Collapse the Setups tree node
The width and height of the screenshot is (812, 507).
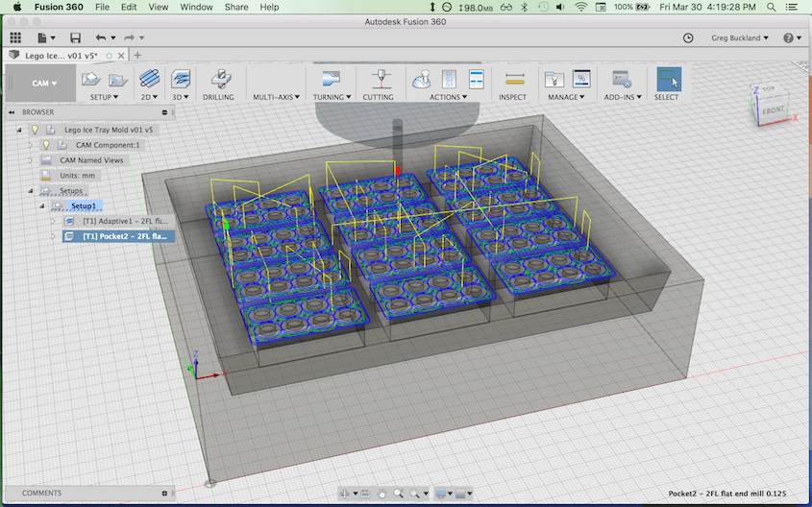30,190
